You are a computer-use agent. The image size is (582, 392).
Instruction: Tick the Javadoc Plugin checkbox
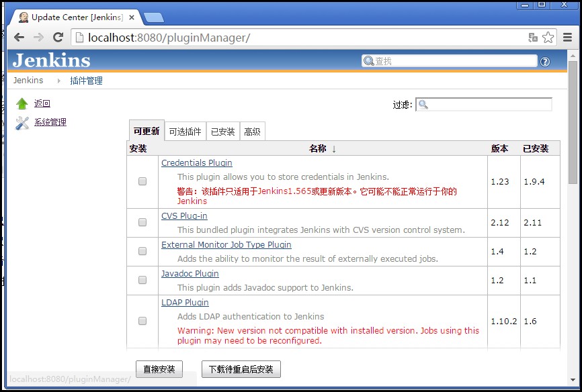coord(142,280)
